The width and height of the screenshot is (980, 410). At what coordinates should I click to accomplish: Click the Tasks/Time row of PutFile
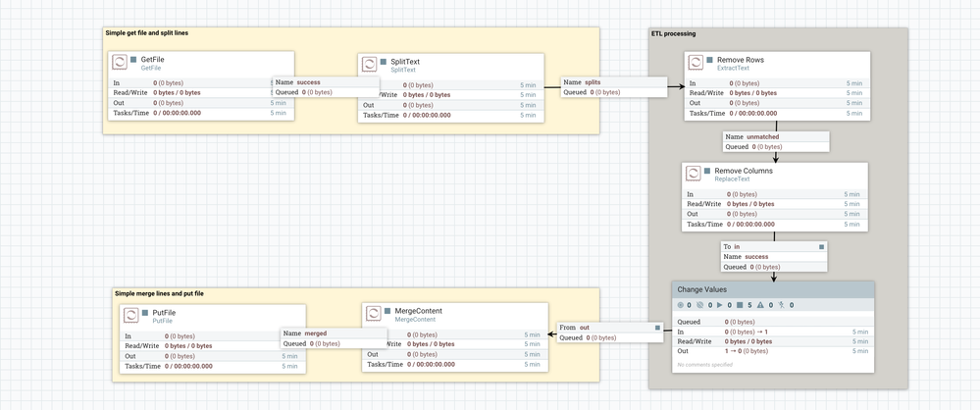point(213,366)
